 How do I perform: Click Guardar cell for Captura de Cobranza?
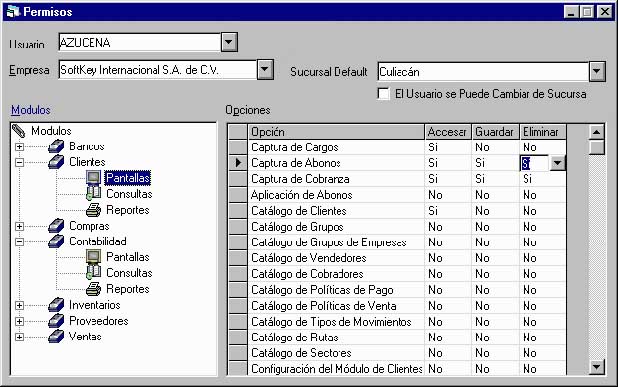495,179
